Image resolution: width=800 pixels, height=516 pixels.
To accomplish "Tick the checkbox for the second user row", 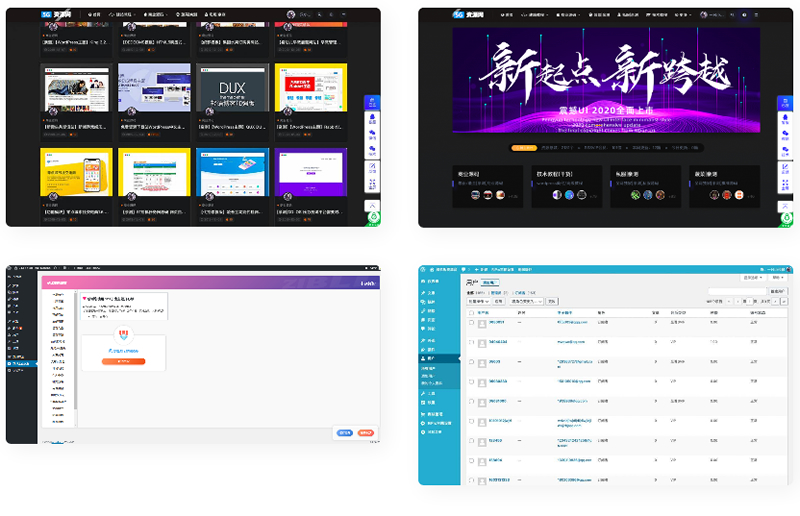I will click(472, 343).
